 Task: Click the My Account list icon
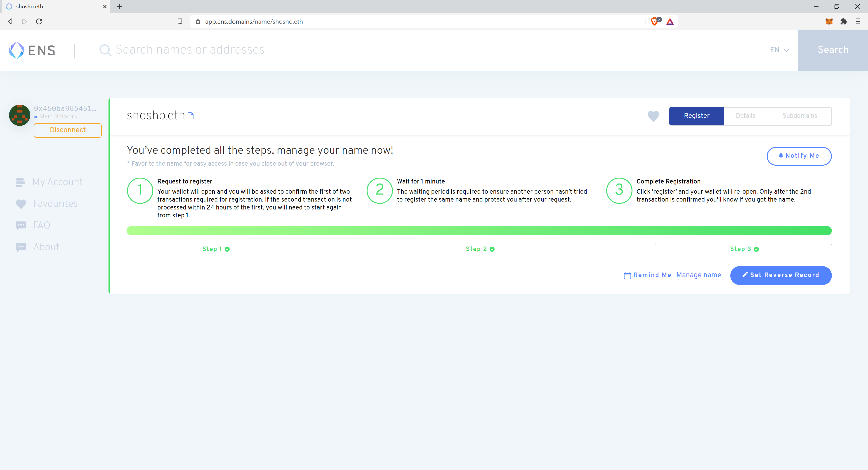[x=21, y=182]
